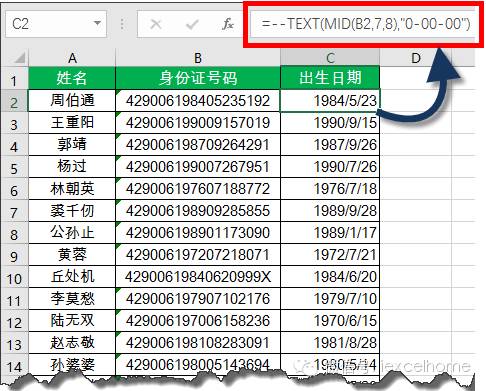Select row 5 header
The width and height of the screenshot is (486, 391).
(14, 167)
